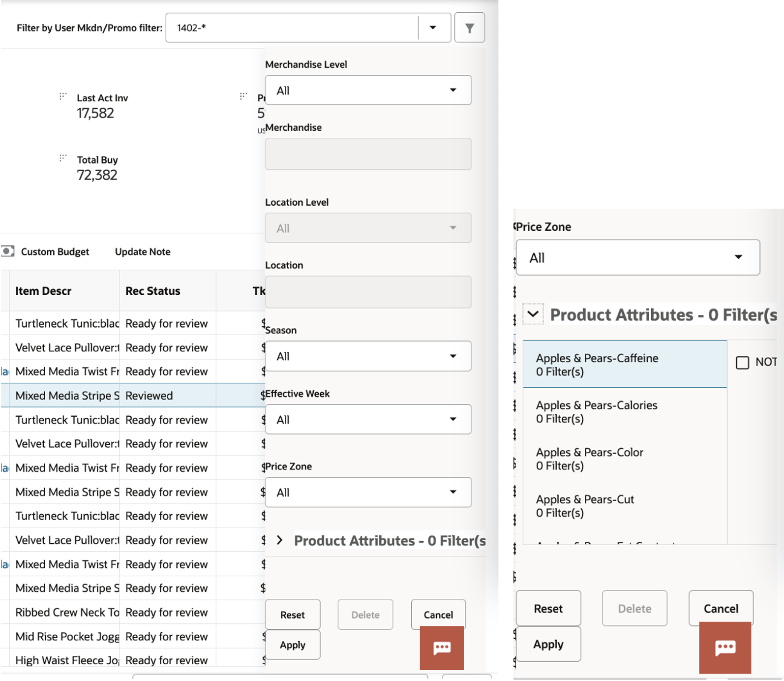Click Cancel below collapsed Product Attributes
Screen dimensions: 784x681
pos(438,615)
